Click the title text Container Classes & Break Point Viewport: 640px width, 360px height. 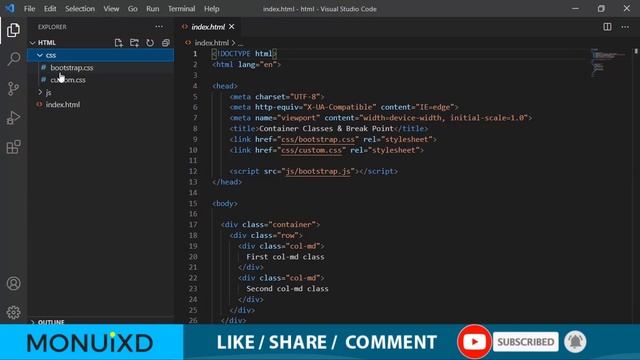click(x=326, y=129)
